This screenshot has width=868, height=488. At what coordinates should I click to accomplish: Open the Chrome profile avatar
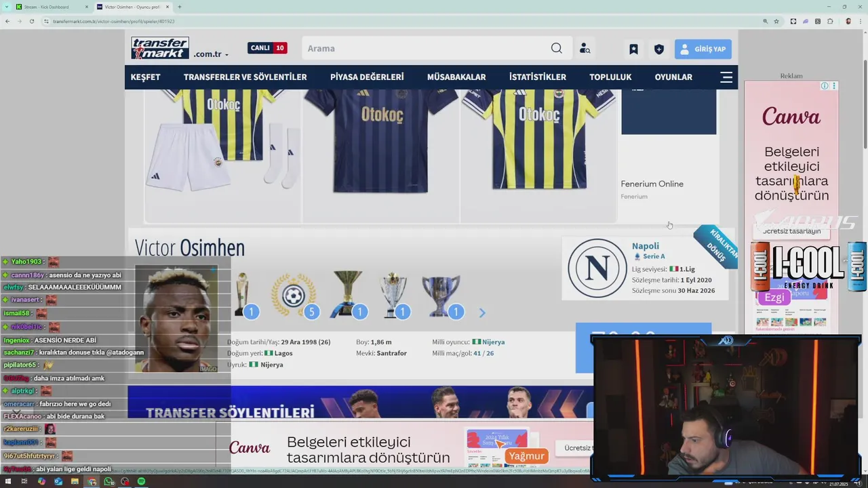(848, 21)
